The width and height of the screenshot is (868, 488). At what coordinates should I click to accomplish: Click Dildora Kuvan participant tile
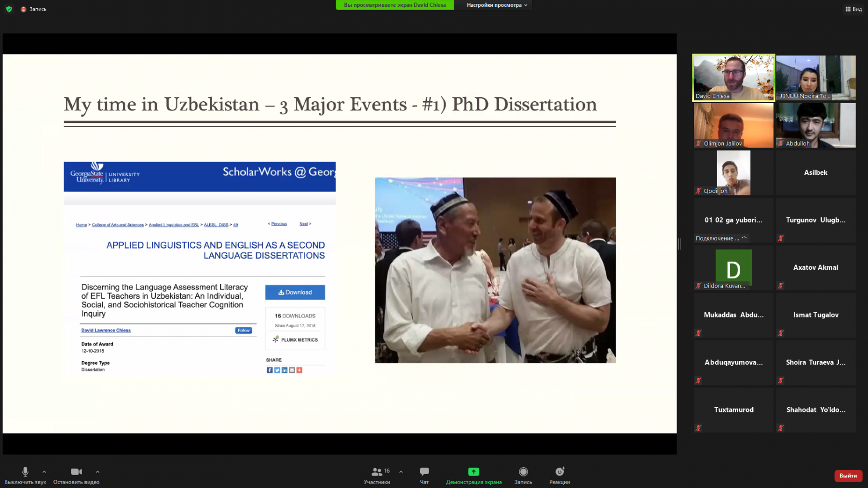(x=733, y=267)
